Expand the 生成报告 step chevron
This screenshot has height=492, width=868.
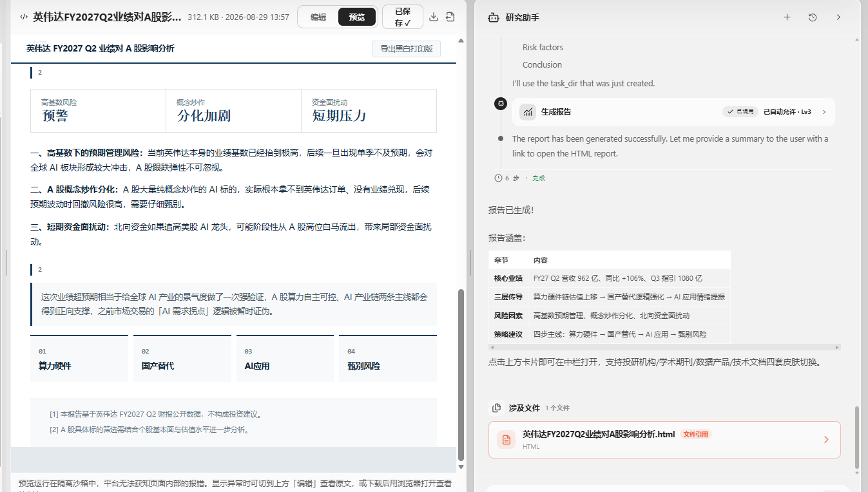point(824,112)
